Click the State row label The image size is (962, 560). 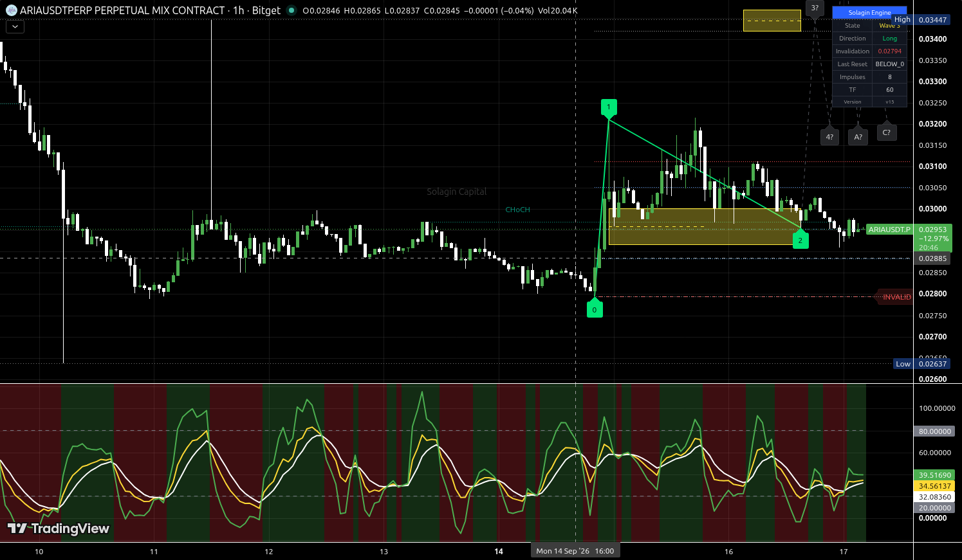[853, 26]
